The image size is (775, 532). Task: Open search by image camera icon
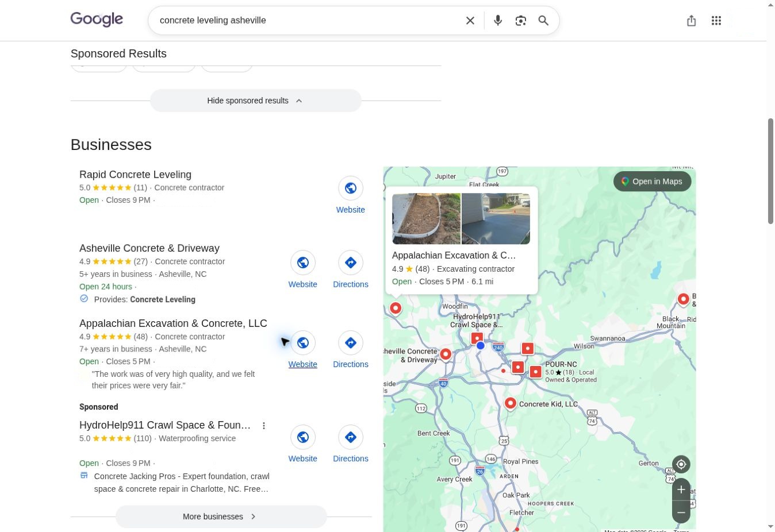click(x=521, y=21)
